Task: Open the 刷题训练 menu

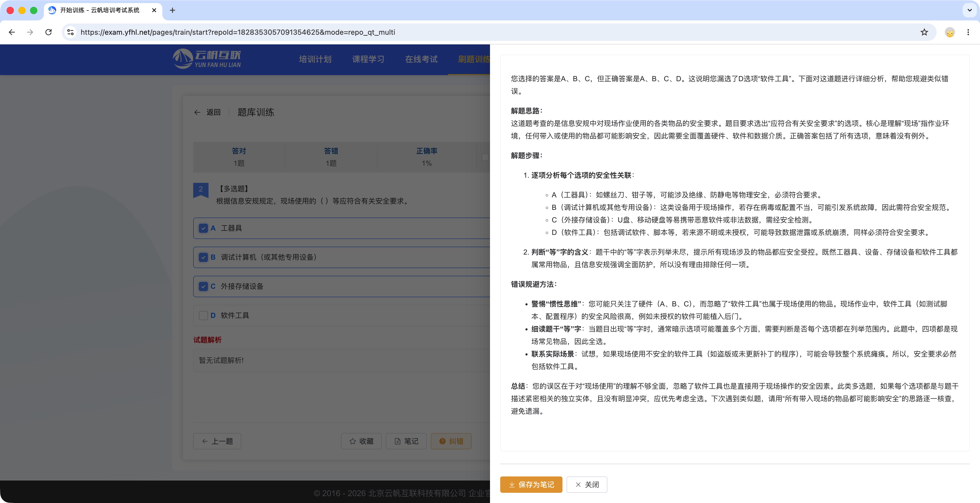Action: coord(474,59)
